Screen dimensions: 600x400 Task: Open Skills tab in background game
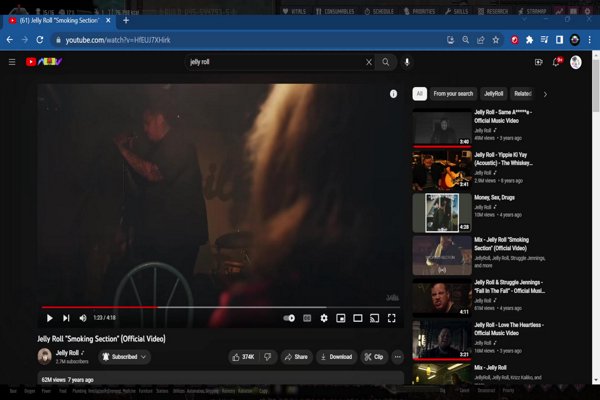coord(457,11)
